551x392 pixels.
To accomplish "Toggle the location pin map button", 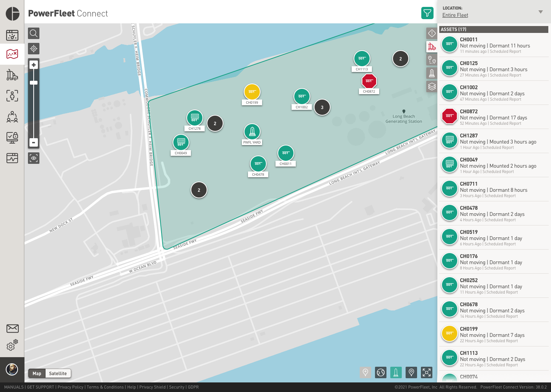I will coord(411,372).
